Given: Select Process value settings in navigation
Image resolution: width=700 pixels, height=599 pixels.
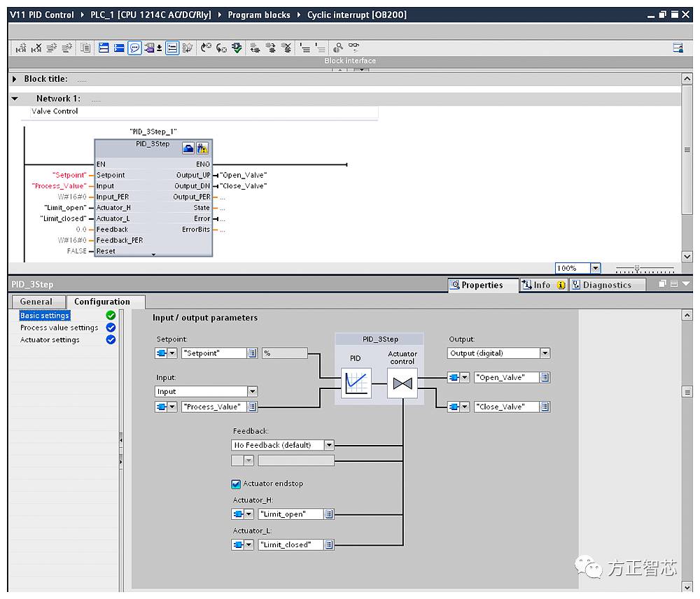Looking at the screenshot, I should 59,327.
